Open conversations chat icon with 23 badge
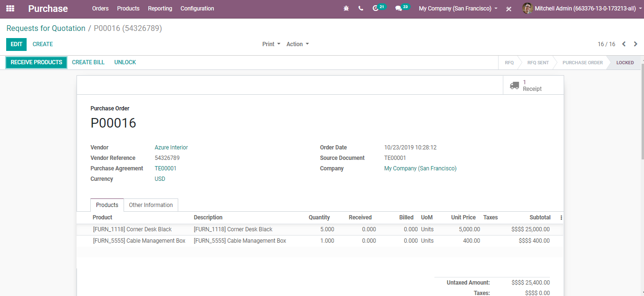 coord(402,8)
